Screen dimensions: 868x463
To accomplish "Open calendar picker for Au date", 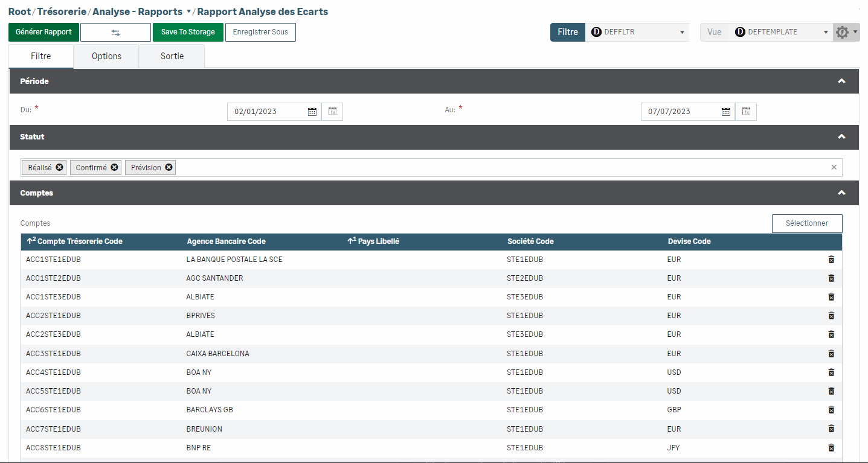I will (726, 112).
